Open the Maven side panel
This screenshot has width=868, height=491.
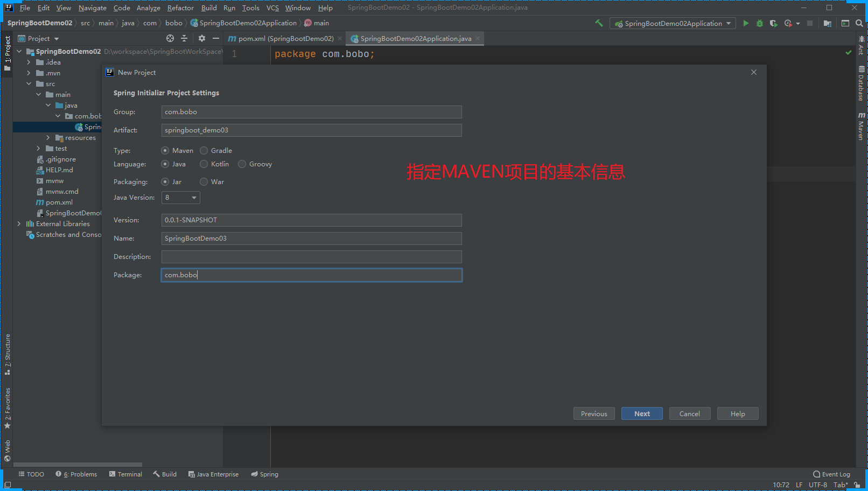(862, 127)
